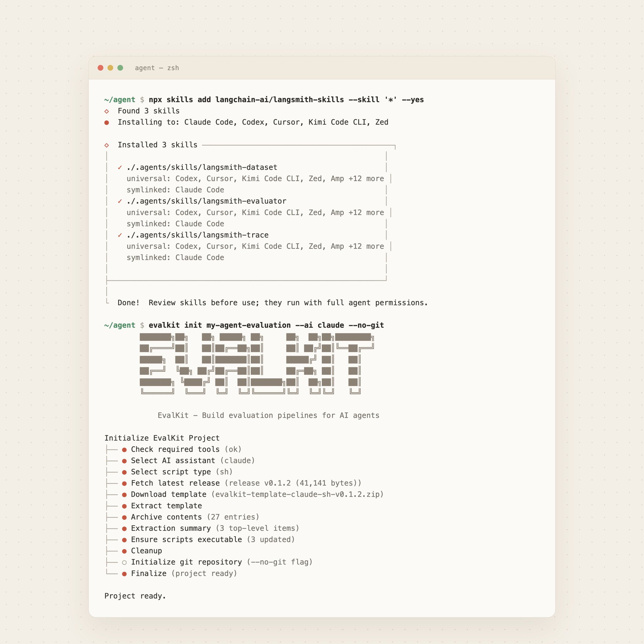Click the 'Done! Review skills before use' message
The height and width of the screenshot is (644, 644).
click(x=273, y=303)
